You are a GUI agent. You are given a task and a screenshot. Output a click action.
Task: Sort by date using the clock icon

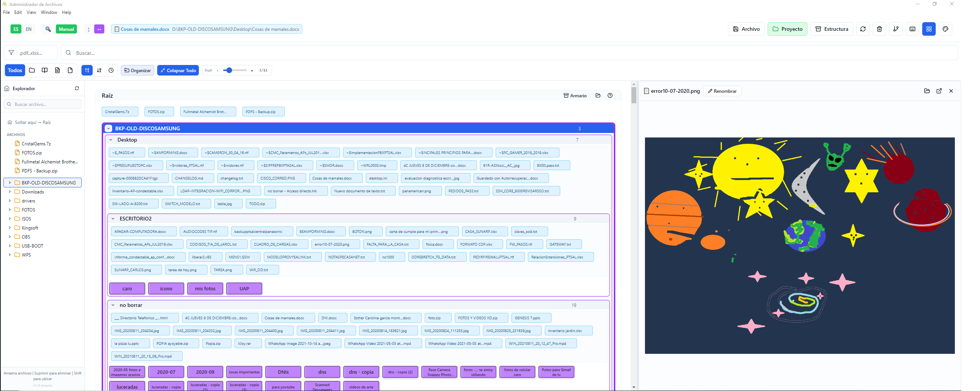tap(111, 71)
